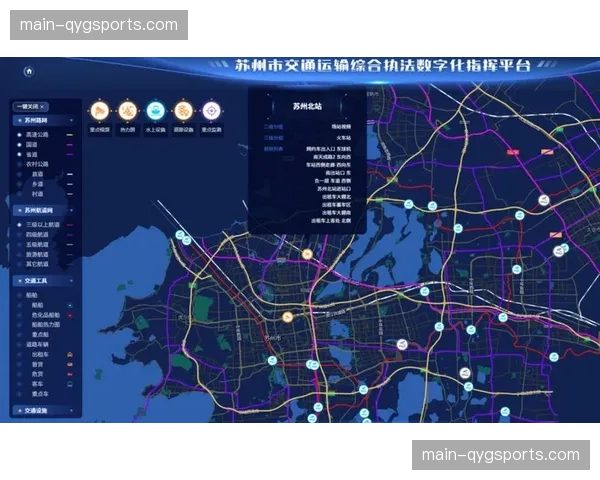Screen dimensions: 600x480
Task: Select 危化品船舶 in the ship list
Action: [x=46, y=314]
